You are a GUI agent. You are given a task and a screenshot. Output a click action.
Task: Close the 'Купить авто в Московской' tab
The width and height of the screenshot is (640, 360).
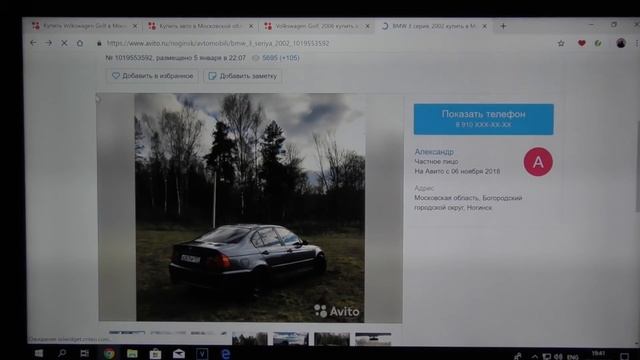click(x=251, y=26)
